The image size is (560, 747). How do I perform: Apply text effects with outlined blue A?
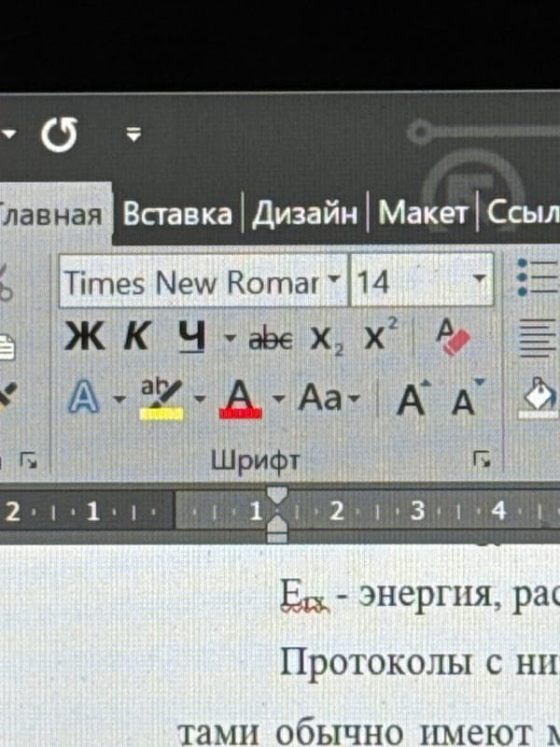83,396
